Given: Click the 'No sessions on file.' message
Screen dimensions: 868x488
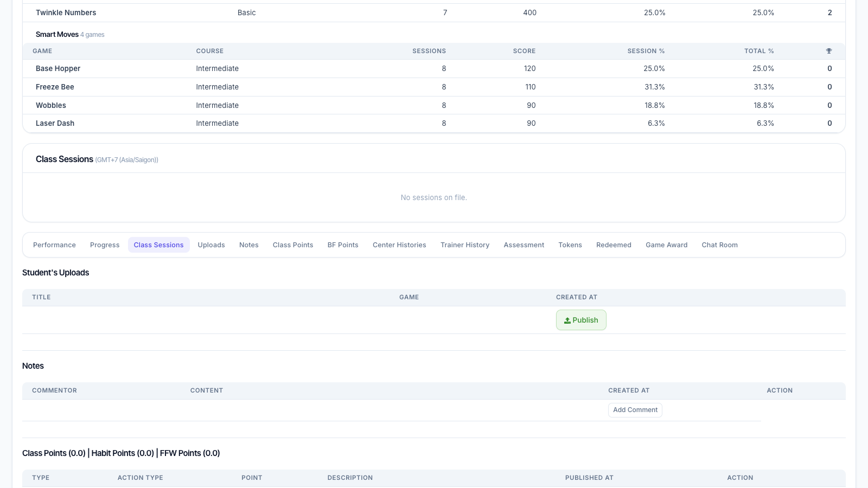Looking at the screenshot, I should tap(434, 197).
